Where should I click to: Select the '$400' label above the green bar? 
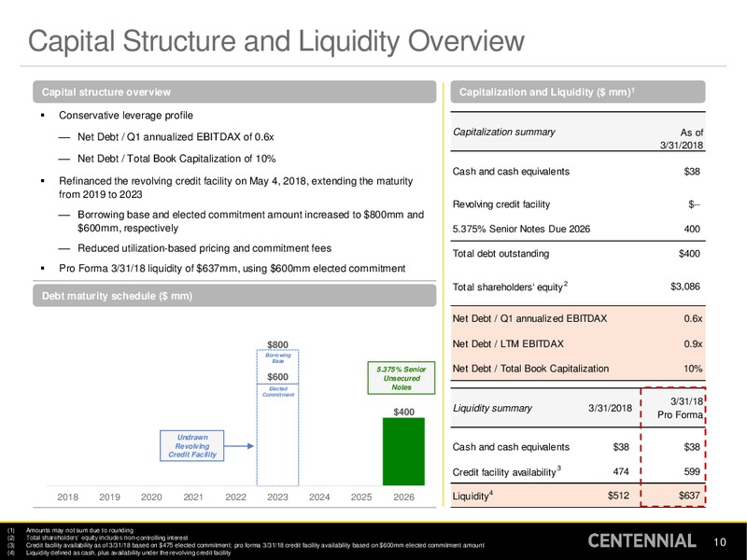(403, 412)
